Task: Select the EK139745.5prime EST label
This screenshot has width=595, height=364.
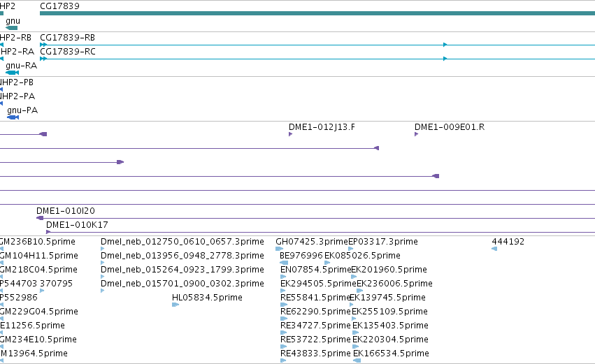Action: [387, 298]
